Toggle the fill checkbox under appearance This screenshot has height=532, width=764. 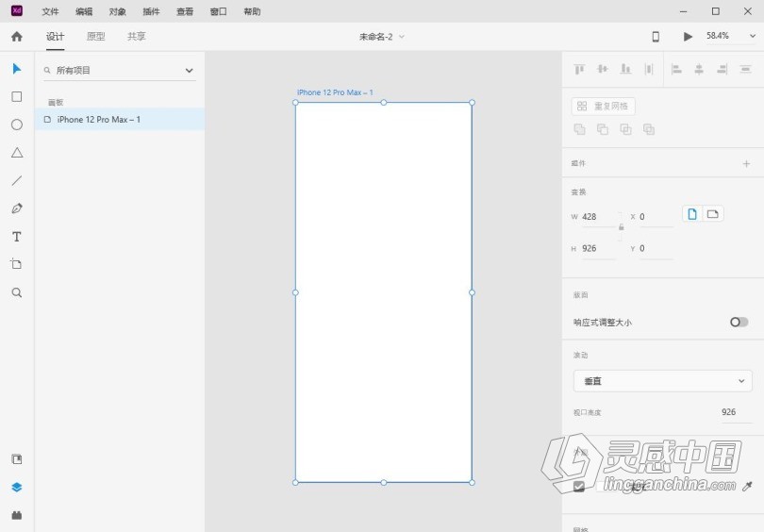(x=579, y=486)
